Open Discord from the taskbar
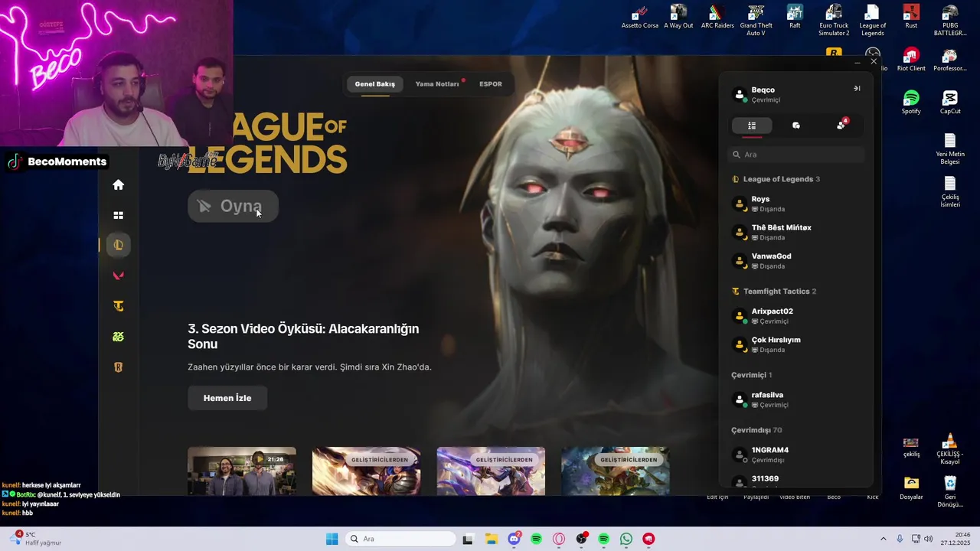This screenshot has width=980, height=551. pos(514,539)
